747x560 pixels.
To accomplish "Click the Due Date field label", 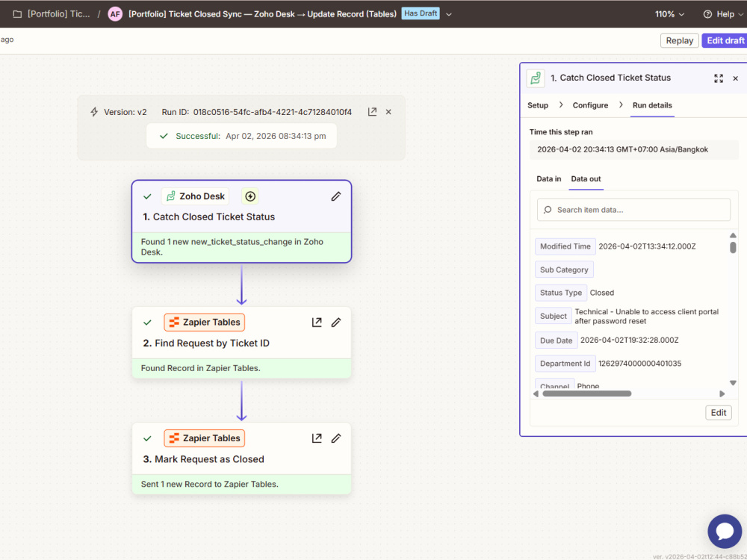I will coord(556,340).
